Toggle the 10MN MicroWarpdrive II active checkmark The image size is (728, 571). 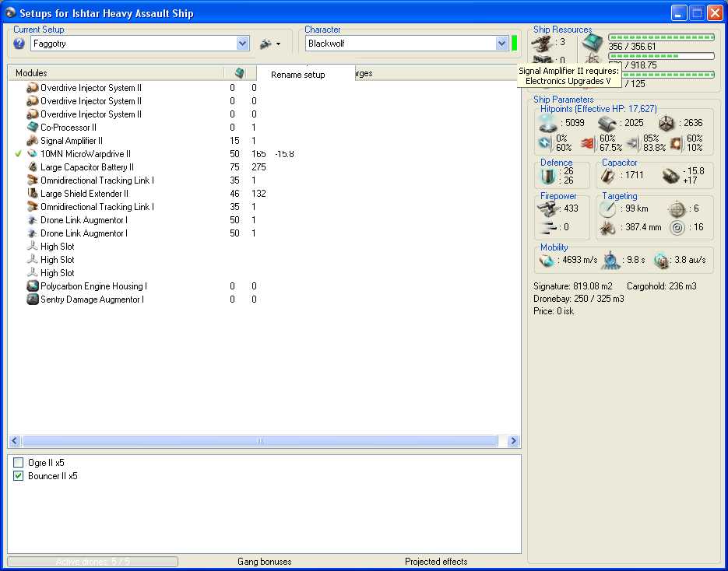click(18, 153)
